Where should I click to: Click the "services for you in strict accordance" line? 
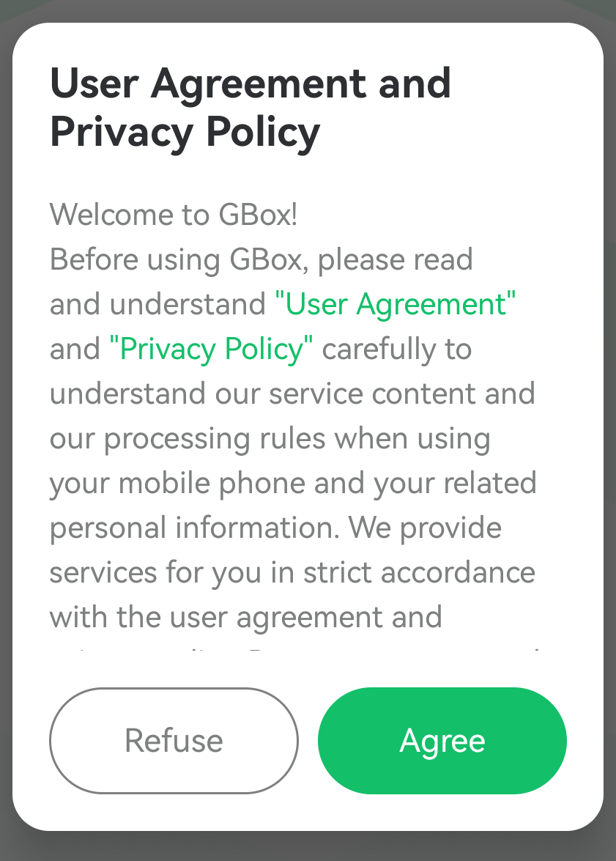(x=292, y=572)
